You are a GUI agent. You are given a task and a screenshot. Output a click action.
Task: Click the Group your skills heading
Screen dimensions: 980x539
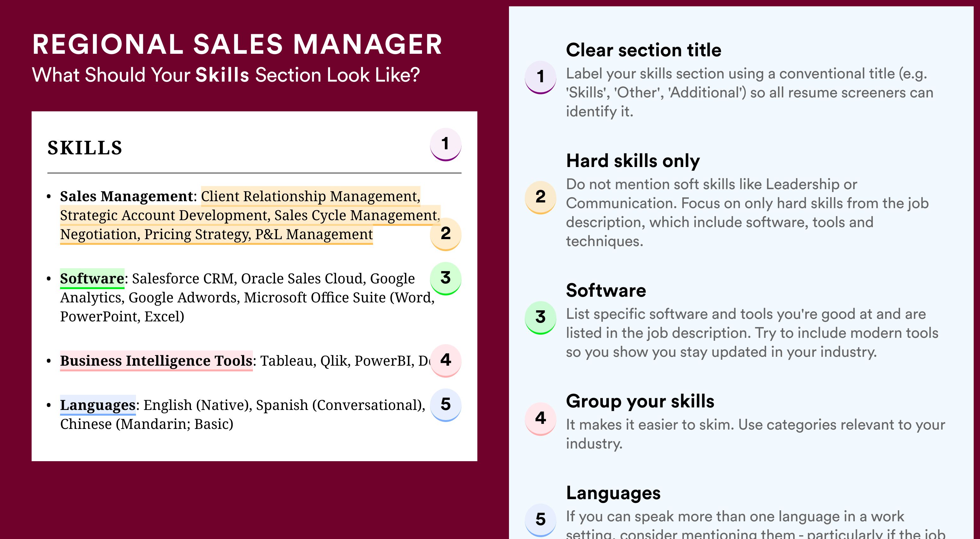pyautogui.click(x=640, y=401)
